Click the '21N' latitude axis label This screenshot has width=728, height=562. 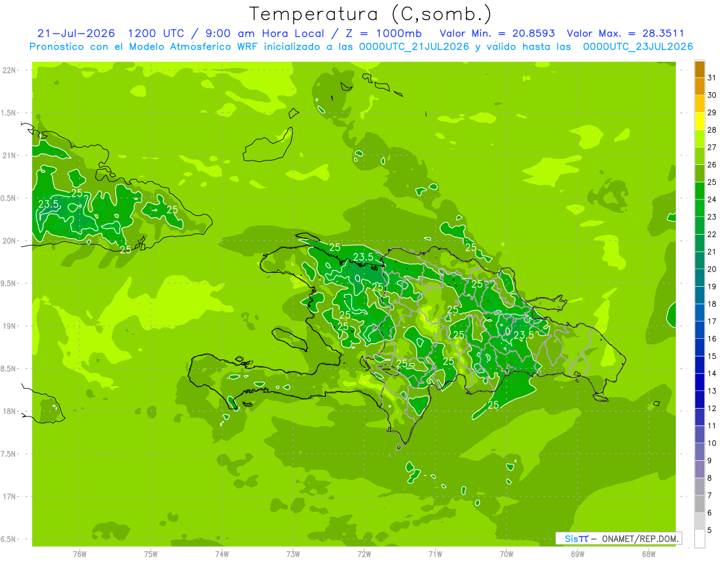pos(10,156)
